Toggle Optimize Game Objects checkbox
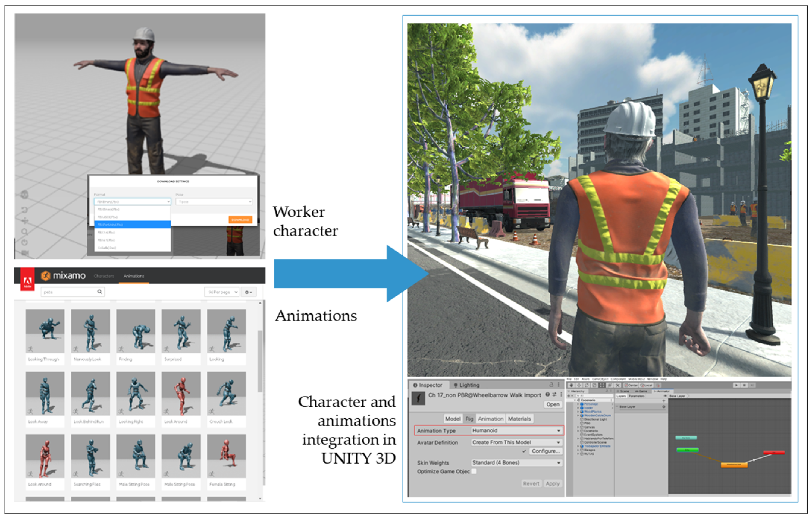Image resolution: width=812 pixels, height=519 pixels. [474, 471]
